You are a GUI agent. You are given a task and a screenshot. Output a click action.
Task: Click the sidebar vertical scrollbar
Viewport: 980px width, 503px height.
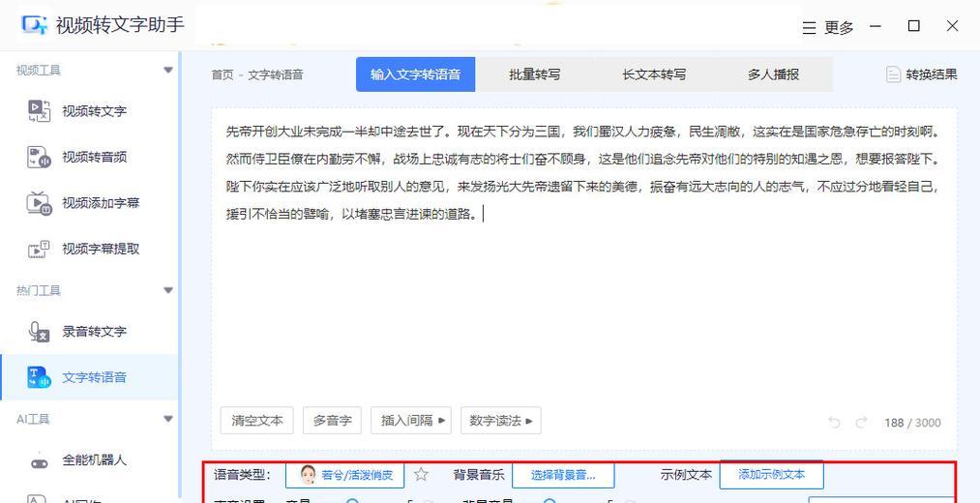point(181,277)
